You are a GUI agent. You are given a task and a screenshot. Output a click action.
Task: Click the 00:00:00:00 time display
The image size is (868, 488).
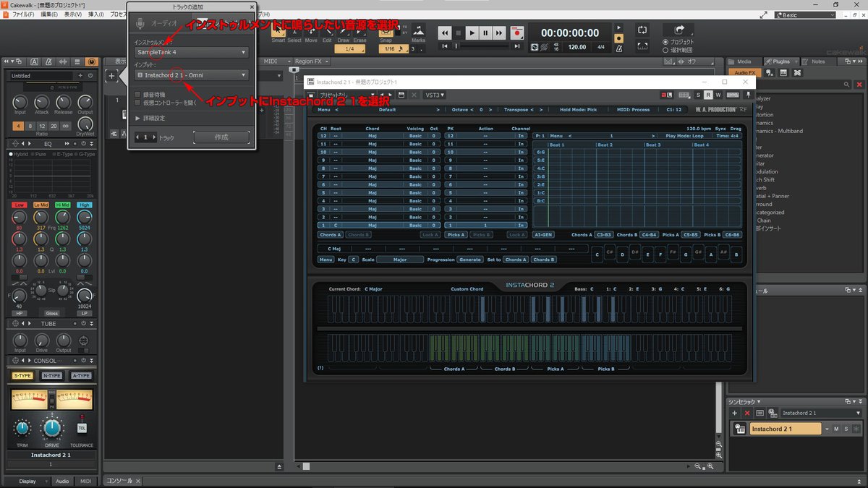(570, 33)
